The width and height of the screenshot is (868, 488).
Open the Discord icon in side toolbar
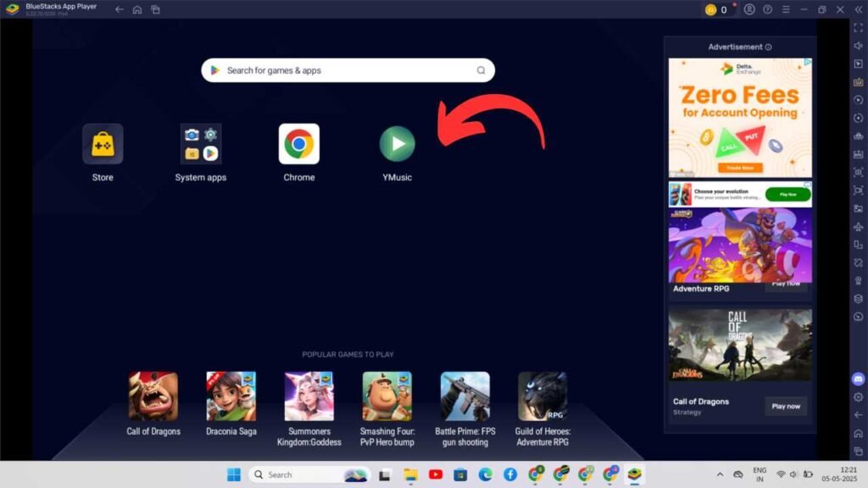pos(858,379)
